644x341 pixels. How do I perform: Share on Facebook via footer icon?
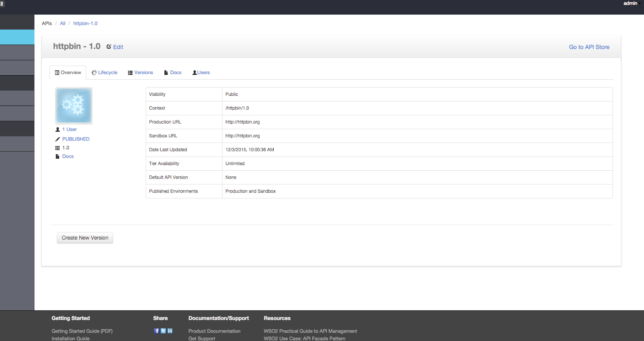click(157, 331)
